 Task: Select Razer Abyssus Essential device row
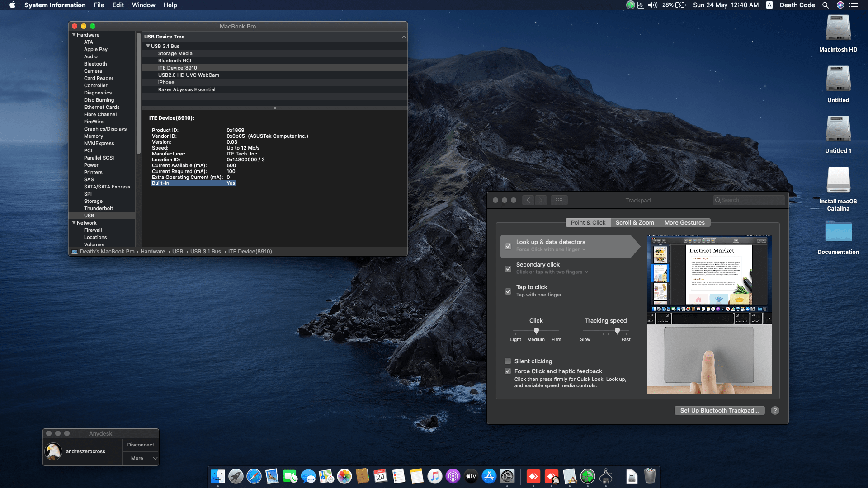coord(275,89)
